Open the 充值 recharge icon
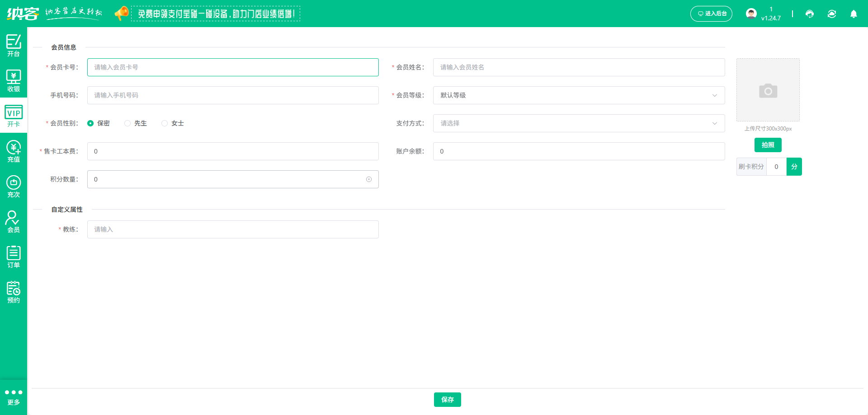The height and width of the screenshot is (415, 868). 14,151
